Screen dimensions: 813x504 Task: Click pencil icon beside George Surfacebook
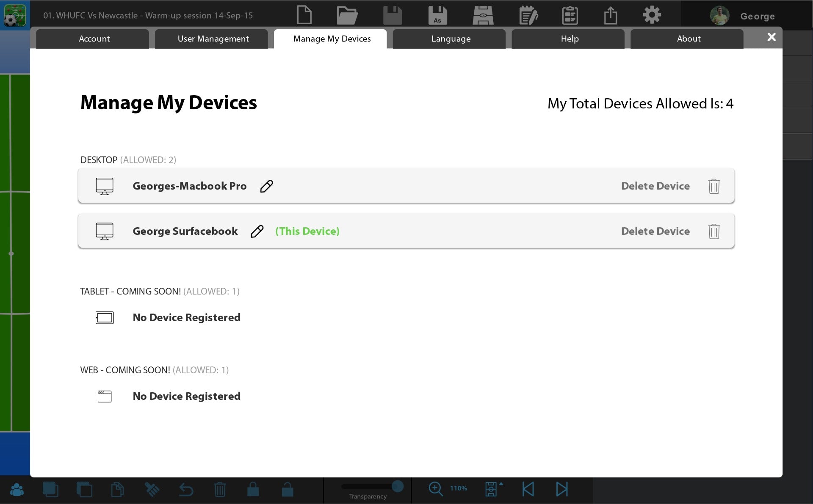[x=257, y=231]
